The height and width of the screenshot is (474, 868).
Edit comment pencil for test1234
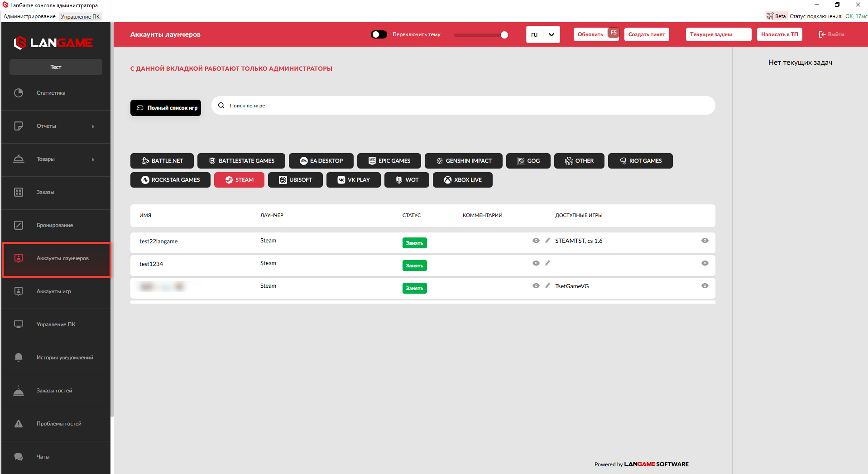point(548,263)
